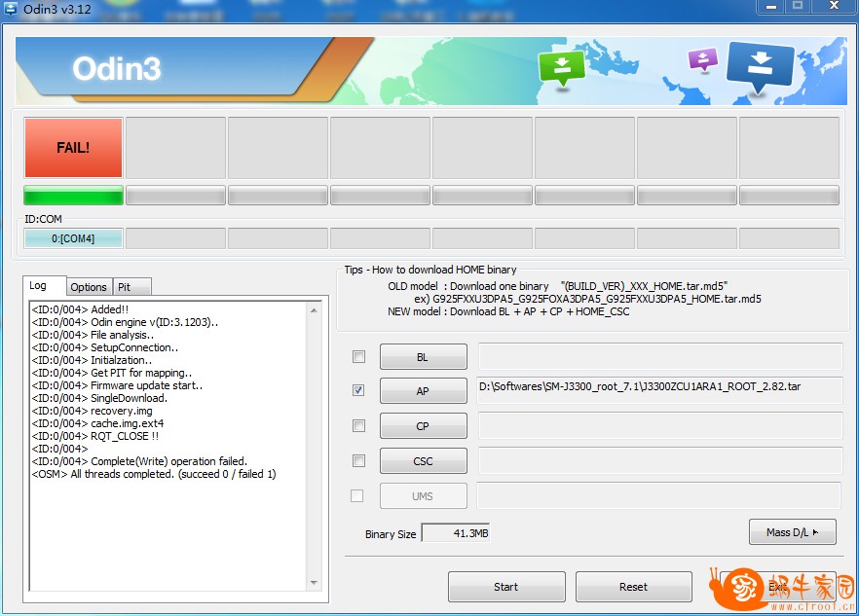Click log line 'File analysis..'
Screen dimensions: 859x616
93,335
